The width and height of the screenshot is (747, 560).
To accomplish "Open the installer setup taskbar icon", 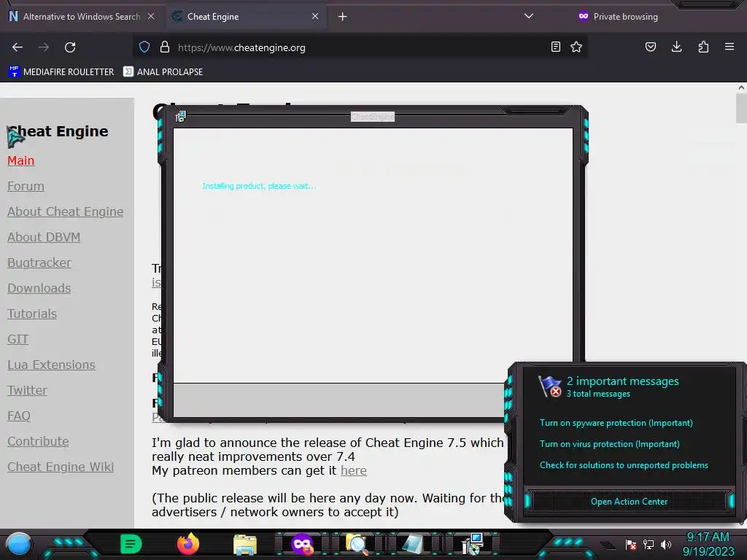I will point(472,544).
